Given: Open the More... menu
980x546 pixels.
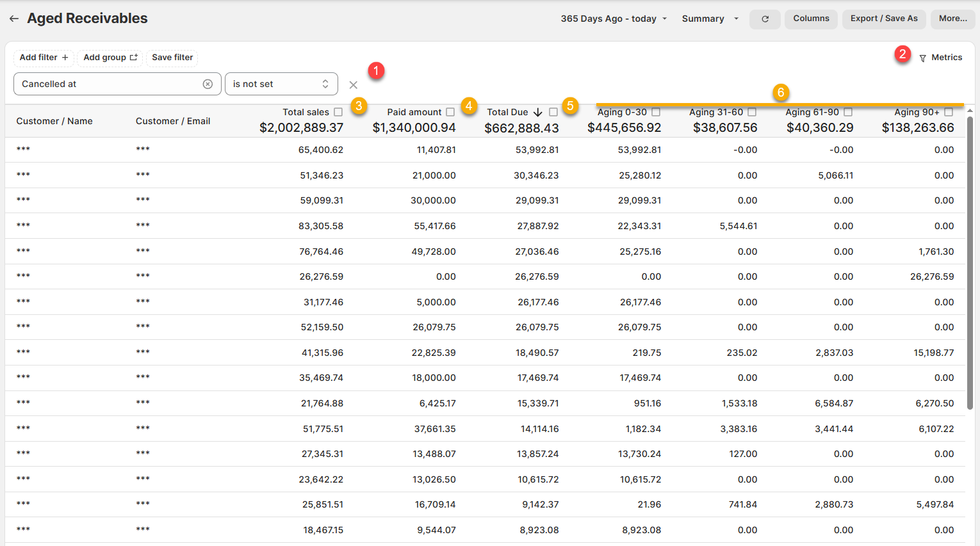Looking at the screenshot, I should [x=953, y=19].
